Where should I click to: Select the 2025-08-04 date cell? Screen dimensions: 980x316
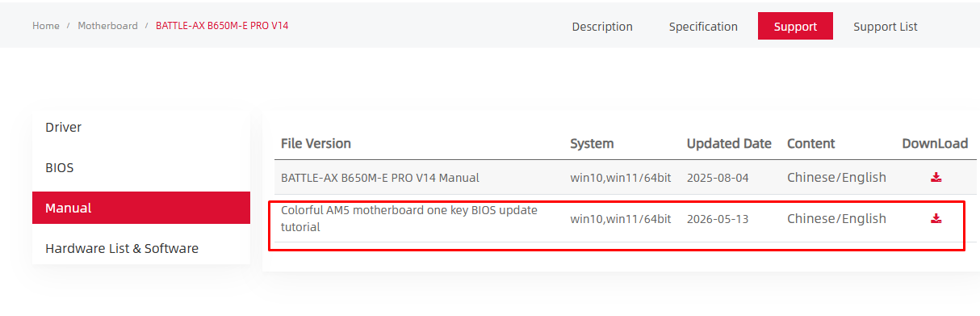pos(718,178)
